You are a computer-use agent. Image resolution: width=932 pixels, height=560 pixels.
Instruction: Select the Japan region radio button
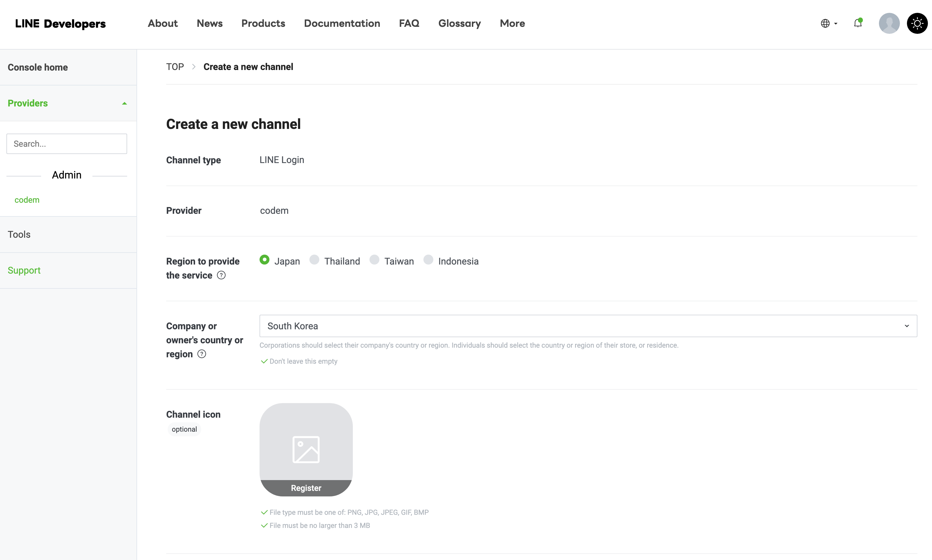264,260
